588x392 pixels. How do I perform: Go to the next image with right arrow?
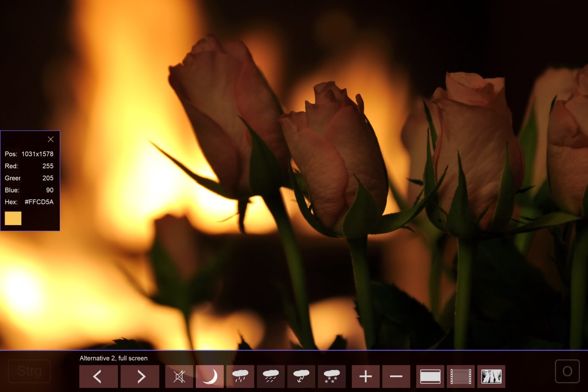coord(140,376)
